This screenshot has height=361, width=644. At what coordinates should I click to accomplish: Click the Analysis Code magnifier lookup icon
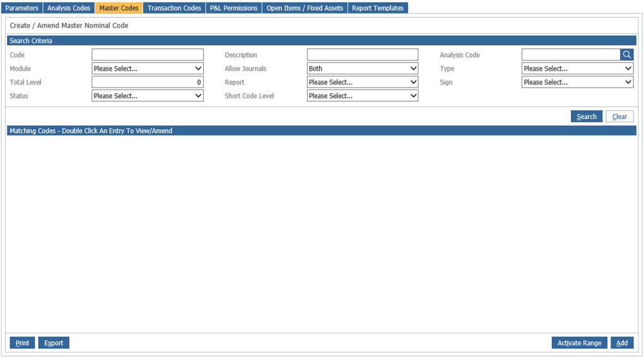coord(626,55)
